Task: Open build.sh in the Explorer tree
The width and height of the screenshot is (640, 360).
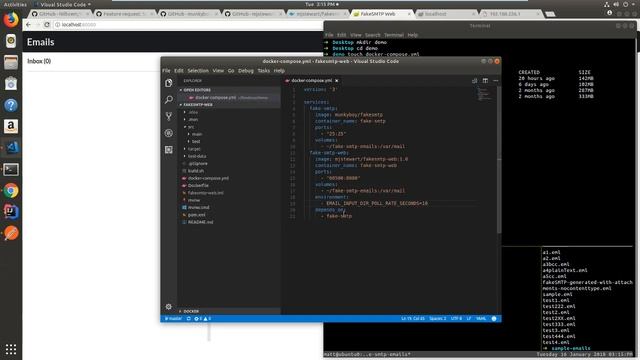Action: [196, 171]
